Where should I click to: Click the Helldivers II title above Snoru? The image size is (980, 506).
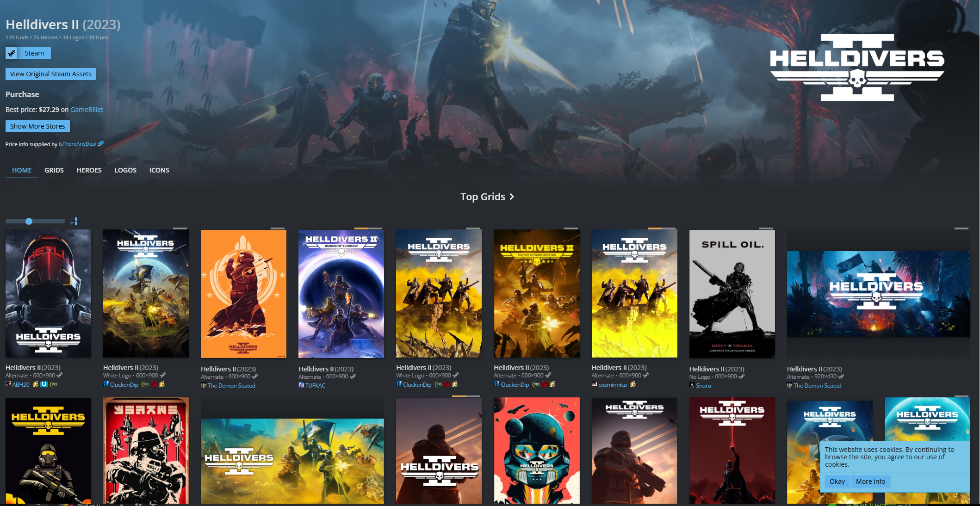coord(717,369)
